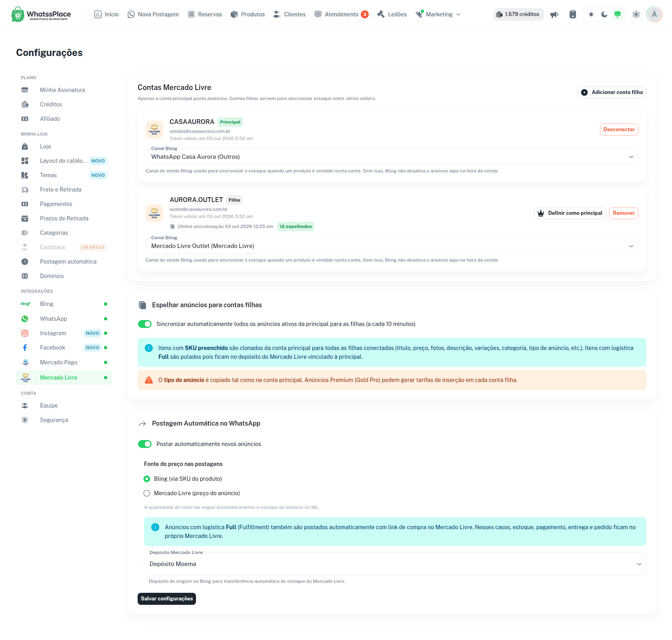The height and width of the screenshot is (640, 672).
Task: Click the Instagram icon in sidebar
Action: (x=25, y=333)
